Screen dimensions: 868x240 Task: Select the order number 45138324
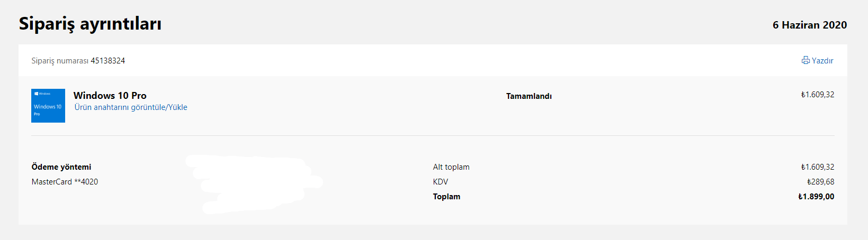click(108, 61)
